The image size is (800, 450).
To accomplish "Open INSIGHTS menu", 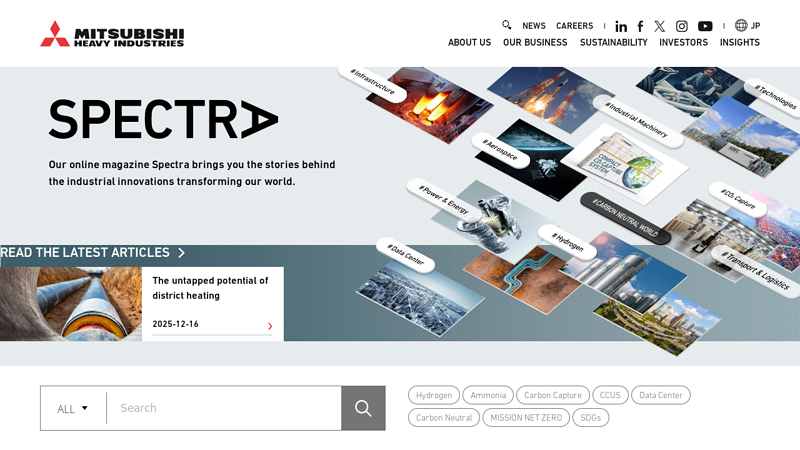I will point(740,42).
